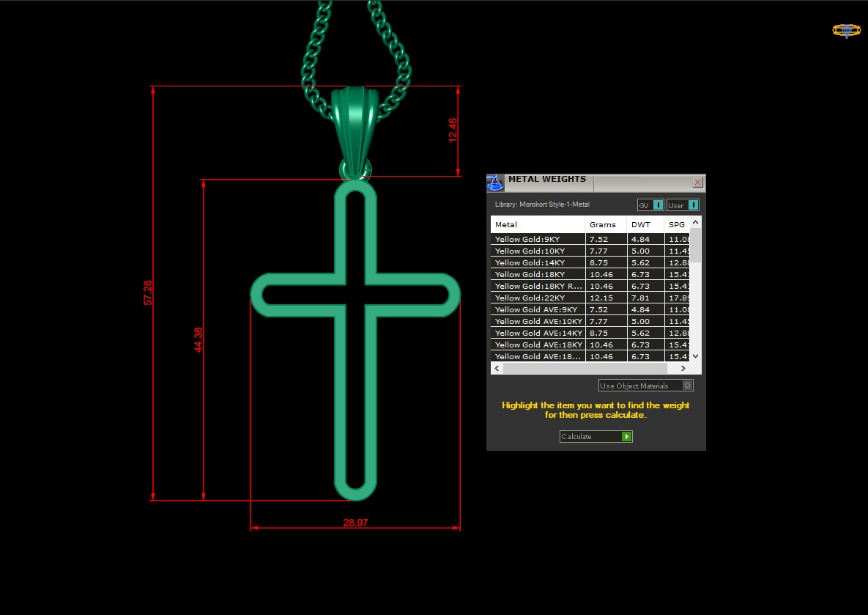Viewport: 868px width, 615px height.
Task: Enable Use Object Materials option
Action: click(645, 386)
